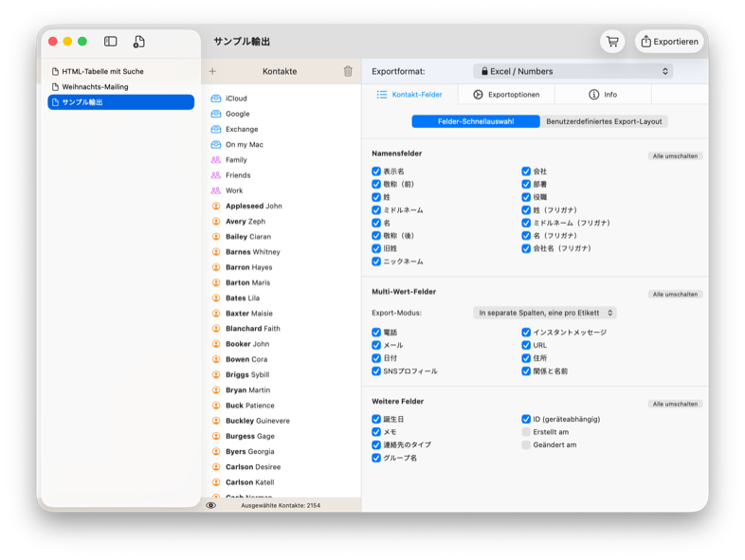Open the shopping cart purchase icon

[x=612, y=42]
